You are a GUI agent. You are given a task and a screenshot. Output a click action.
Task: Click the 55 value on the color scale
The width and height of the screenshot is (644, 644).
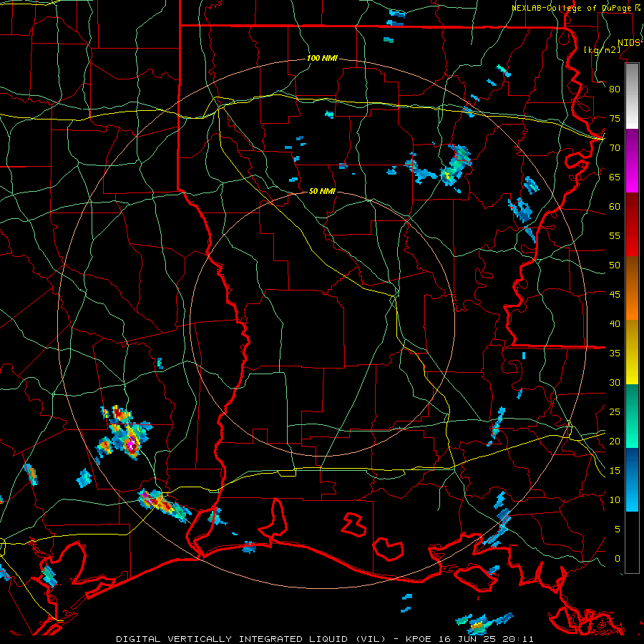tap(615, 235)
